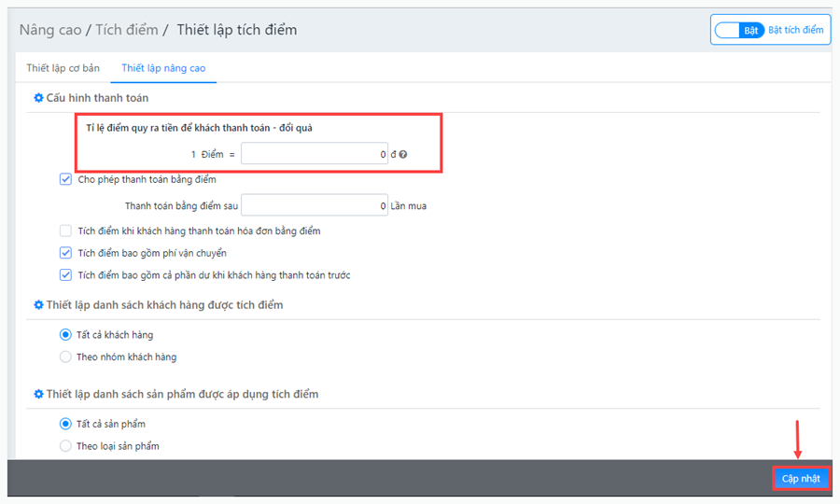Click the gear icon beside Thiết lập danh sách sản phẩm
This screenshot has width=840, height=504.
tap(38, 394)
